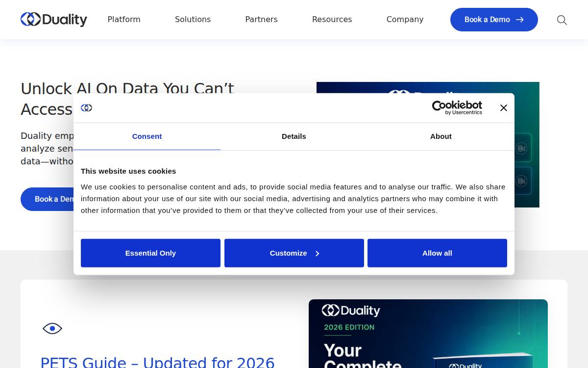Accept cookies with Allow all

(437, 253)
